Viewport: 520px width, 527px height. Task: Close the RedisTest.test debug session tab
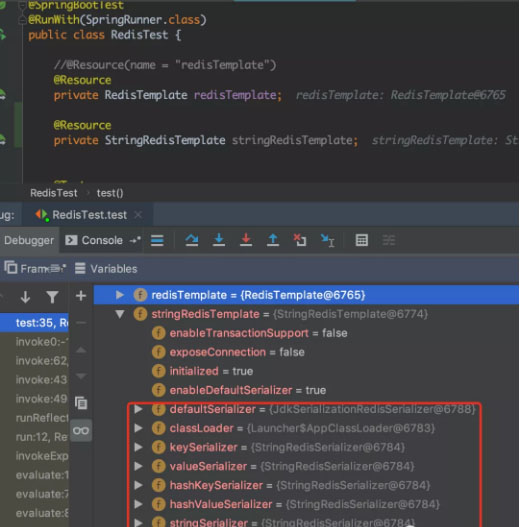point(138,215)
